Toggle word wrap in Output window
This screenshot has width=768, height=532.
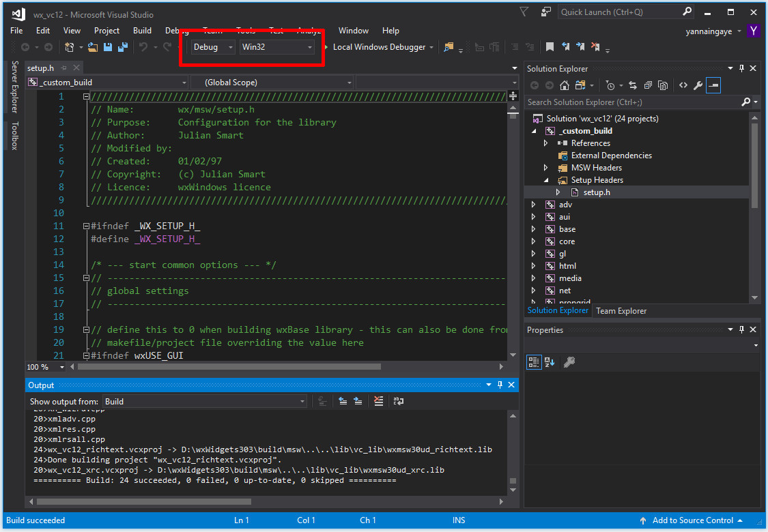[399, 401]
